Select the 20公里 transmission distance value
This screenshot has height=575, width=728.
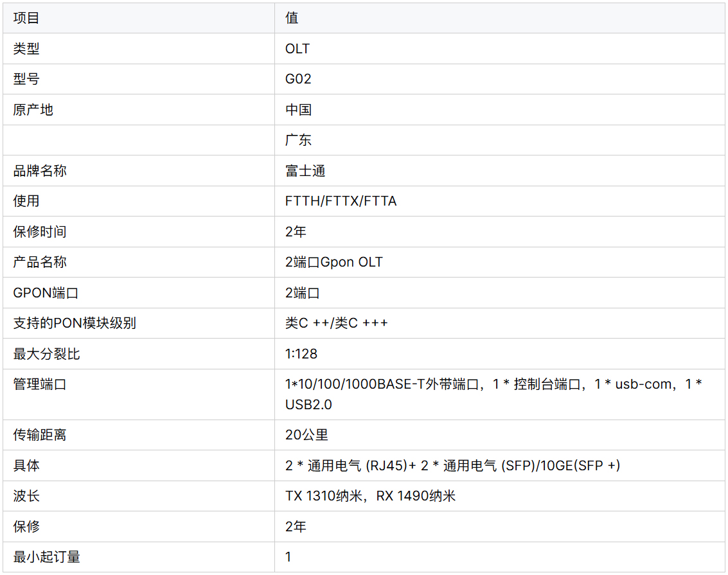click(306, 435)
